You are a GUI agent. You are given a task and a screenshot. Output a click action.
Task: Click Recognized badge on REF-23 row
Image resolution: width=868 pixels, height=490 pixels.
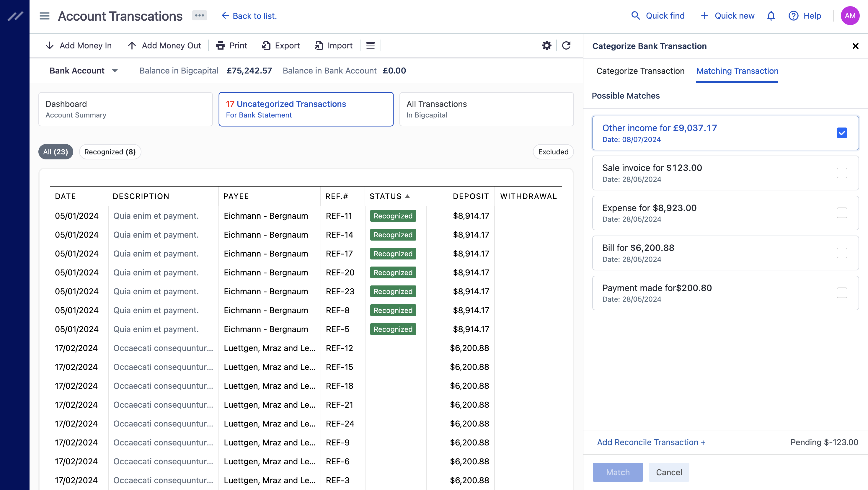[x=393, y=291]
